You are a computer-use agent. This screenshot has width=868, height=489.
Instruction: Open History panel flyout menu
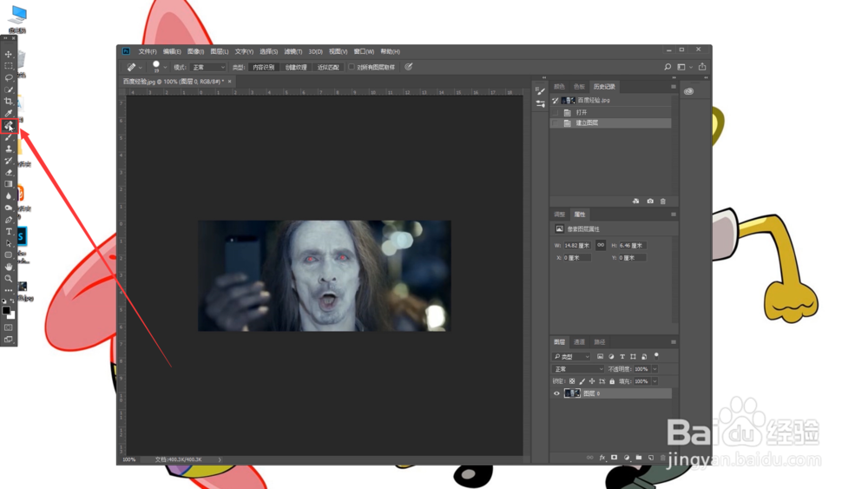click(674, 86)
